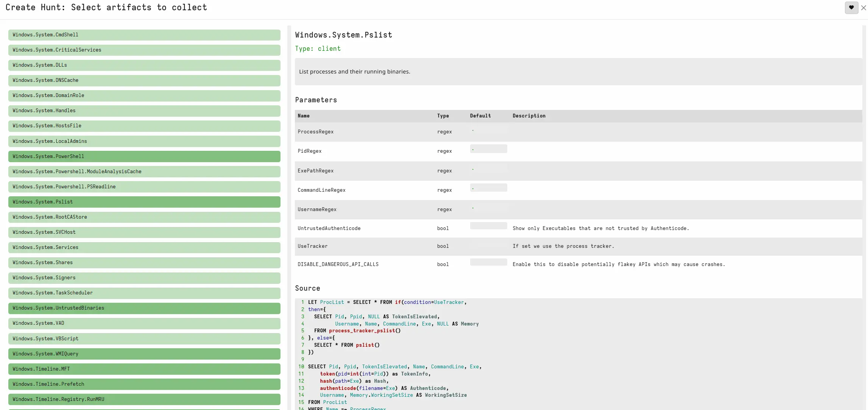Select Windows.System.TaskScheduler artifact
Screen dimensions: 868x410
coord(144,293)
